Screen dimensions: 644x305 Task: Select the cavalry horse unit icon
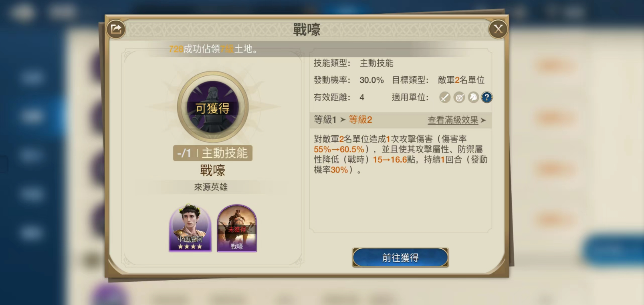click(473, 98)
